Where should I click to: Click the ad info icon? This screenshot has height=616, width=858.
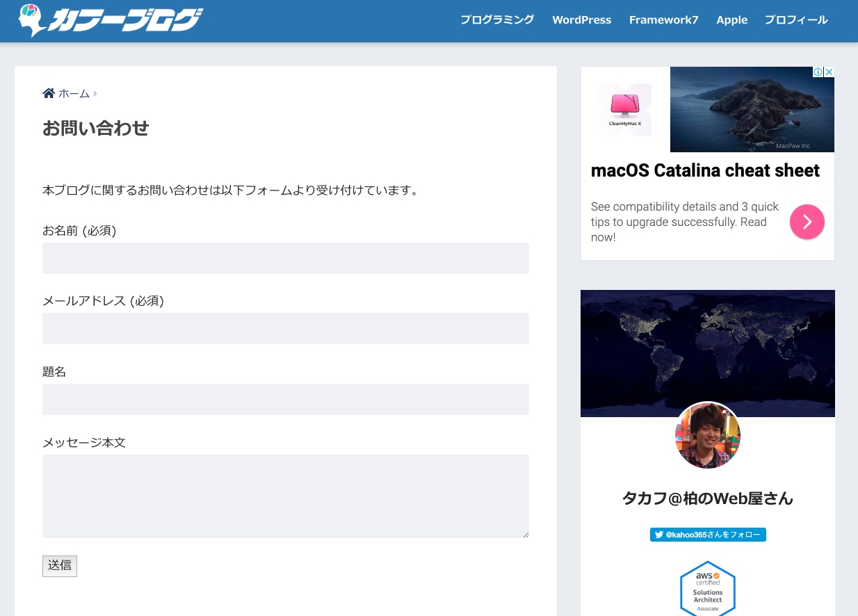coord(818,72)
